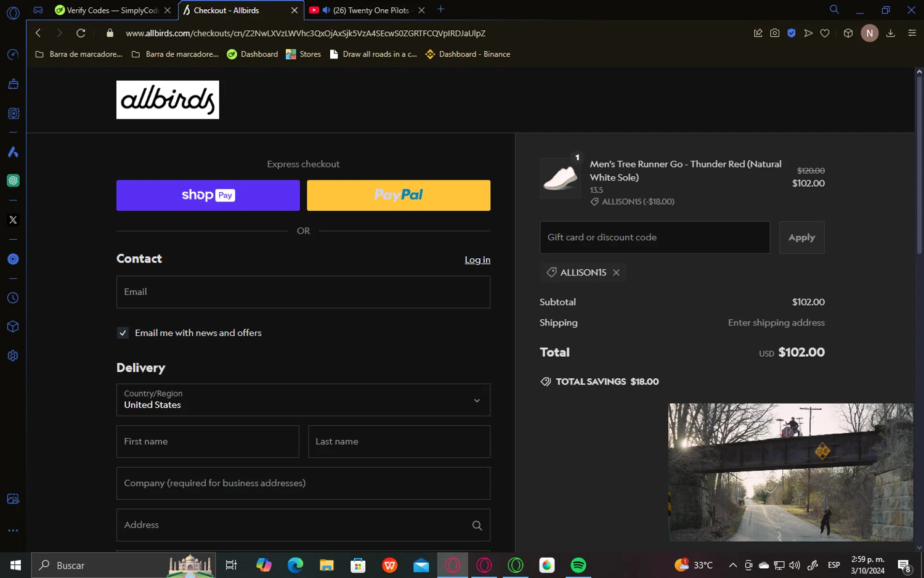Open ChatGPT icon in sidebar
This screenshot has width=924, height=578.
click(x=13, y=181)
